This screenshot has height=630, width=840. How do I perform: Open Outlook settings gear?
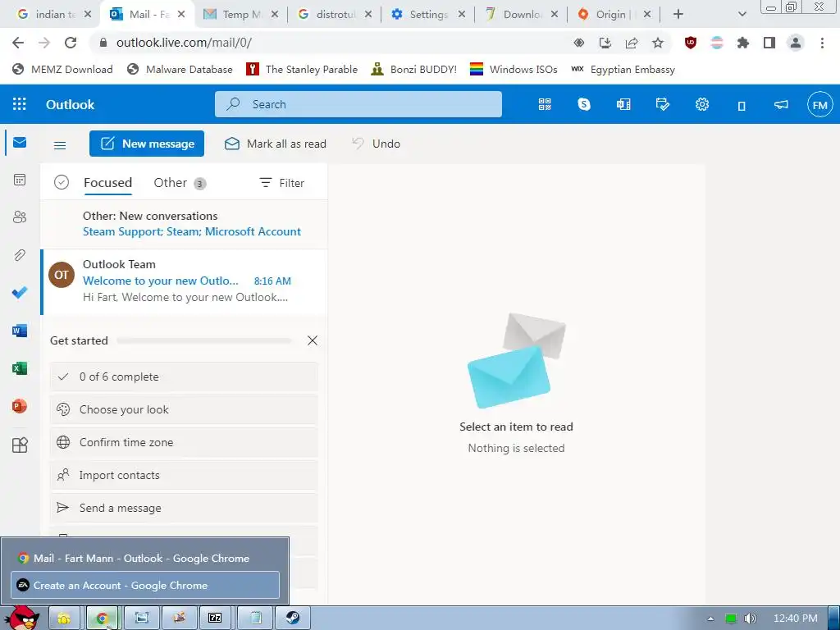coord(702,104)
